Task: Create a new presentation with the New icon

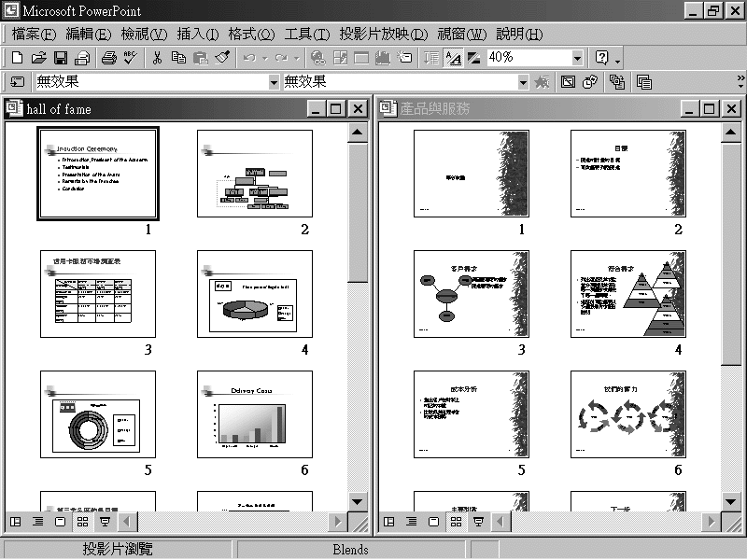Action: click(x=17, y=58)
